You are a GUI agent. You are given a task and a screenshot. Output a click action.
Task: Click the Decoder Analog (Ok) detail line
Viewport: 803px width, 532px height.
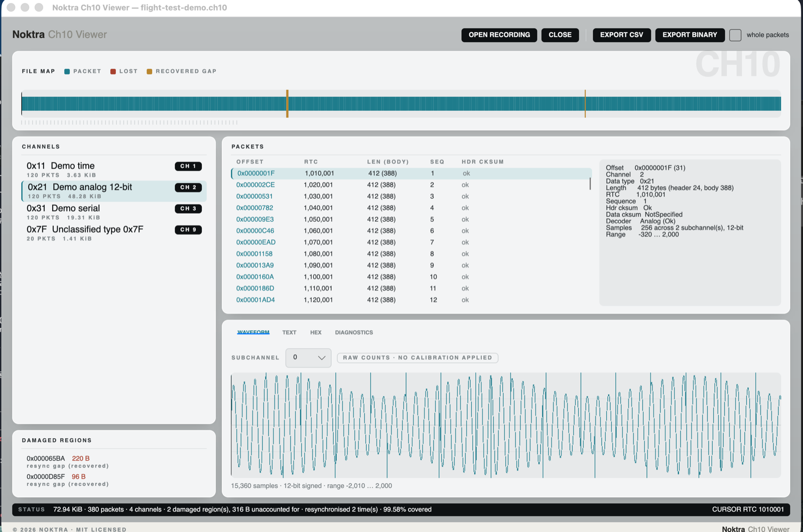pos(640,221)
